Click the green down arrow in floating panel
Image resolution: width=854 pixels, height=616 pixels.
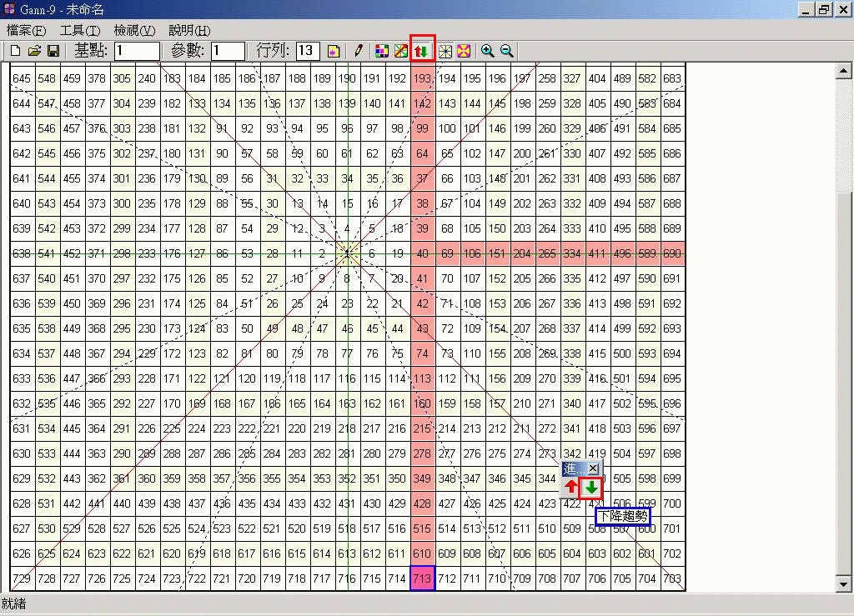point(591,488)
